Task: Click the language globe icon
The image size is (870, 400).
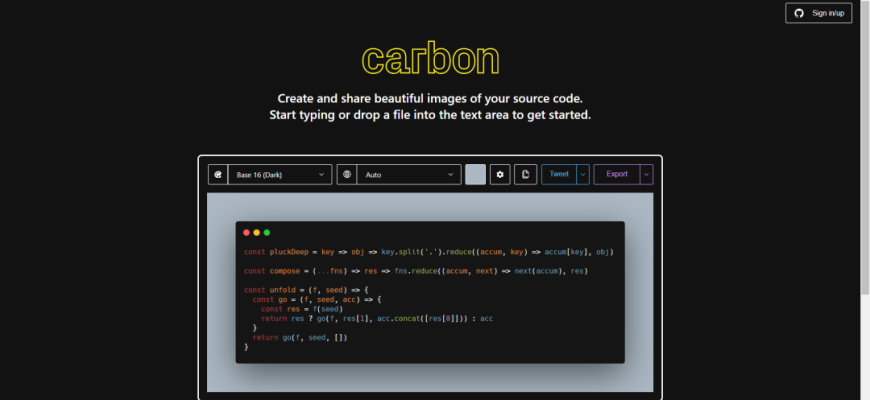Action: click(x=347, y=174)
